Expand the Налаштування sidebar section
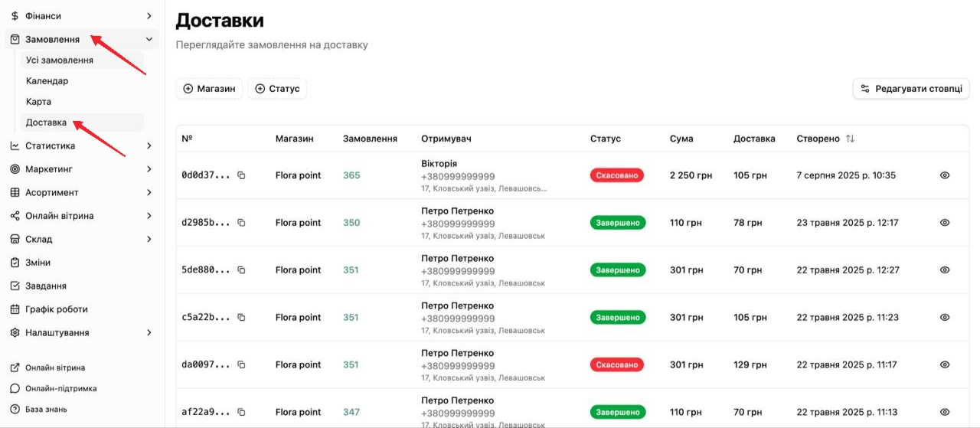 point(149,333)
